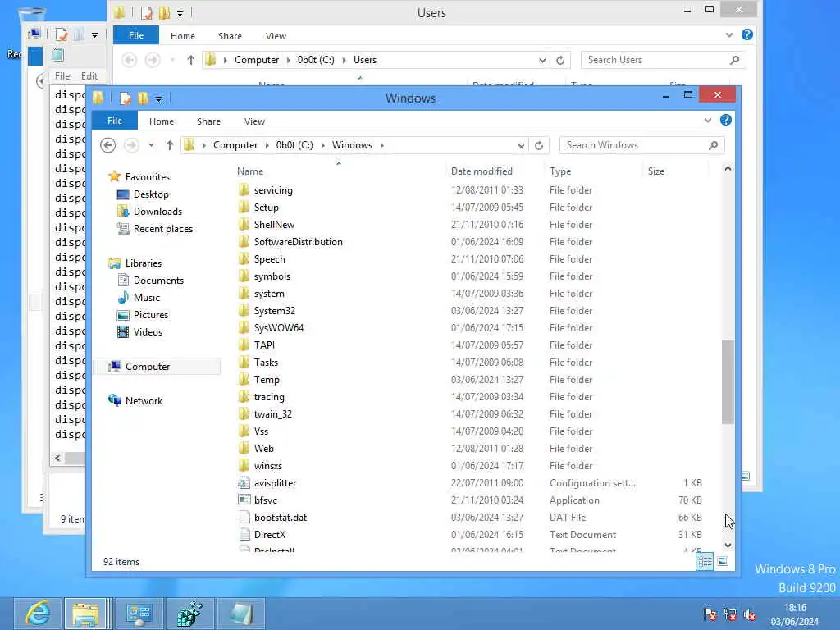Select Music library
The image size is (840, 630).
click(147, 297)
